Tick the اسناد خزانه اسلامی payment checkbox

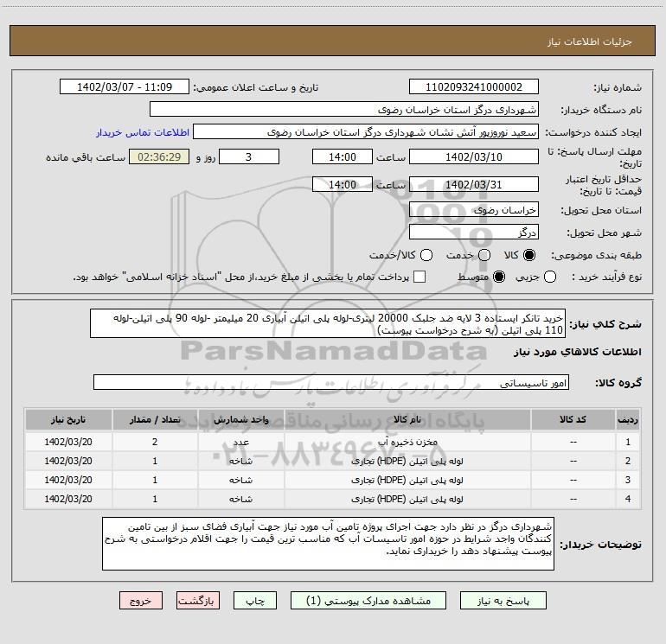[x=419, y=277]
